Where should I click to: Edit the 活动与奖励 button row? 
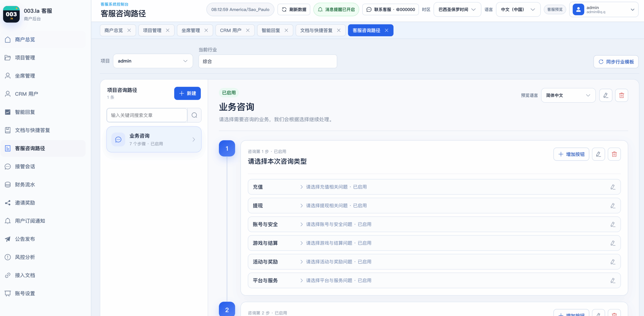613,262
